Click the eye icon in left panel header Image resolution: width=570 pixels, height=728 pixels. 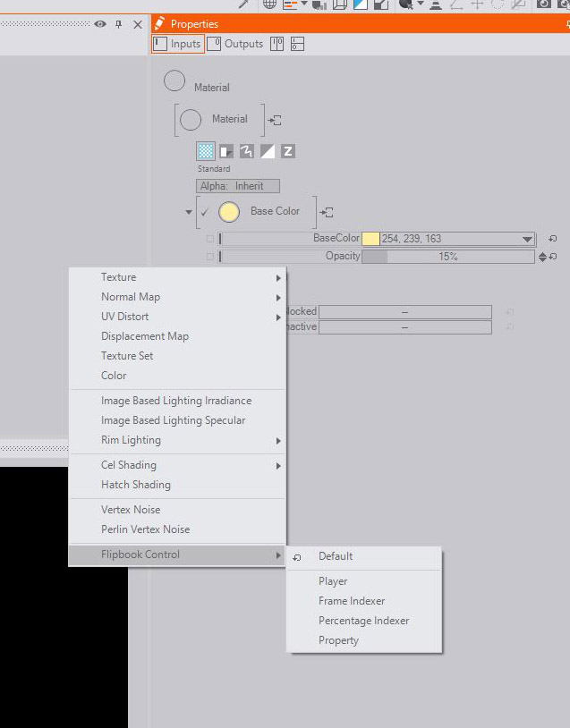point(100,24)
